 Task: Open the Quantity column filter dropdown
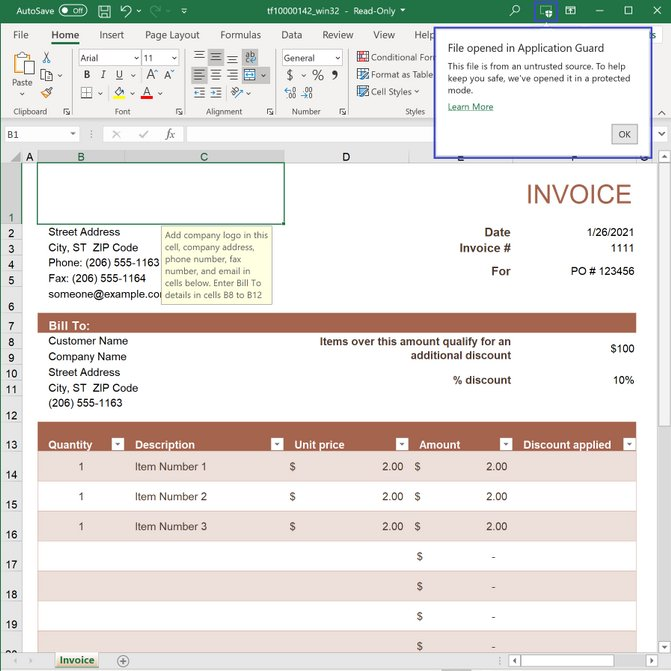[117, 444]
